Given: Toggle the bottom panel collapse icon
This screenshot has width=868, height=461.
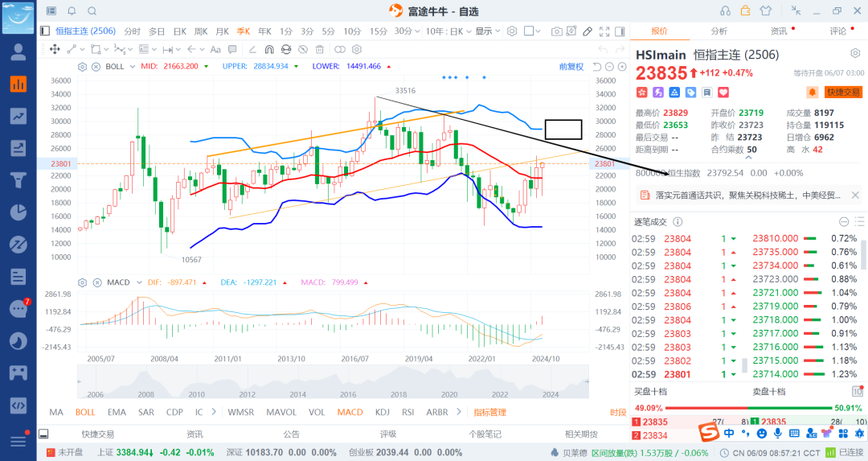Looking at the screenshot, I should [43, 434].
